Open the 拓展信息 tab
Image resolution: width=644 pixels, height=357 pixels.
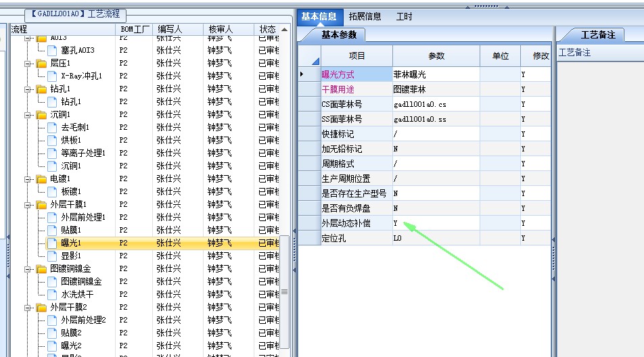click(x=365, y=16)
